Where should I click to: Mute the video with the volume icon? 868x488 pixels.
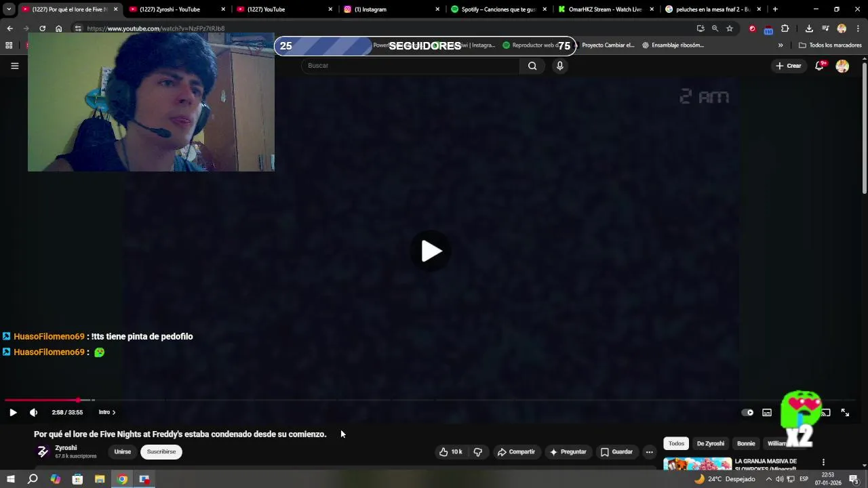point(34,412)
